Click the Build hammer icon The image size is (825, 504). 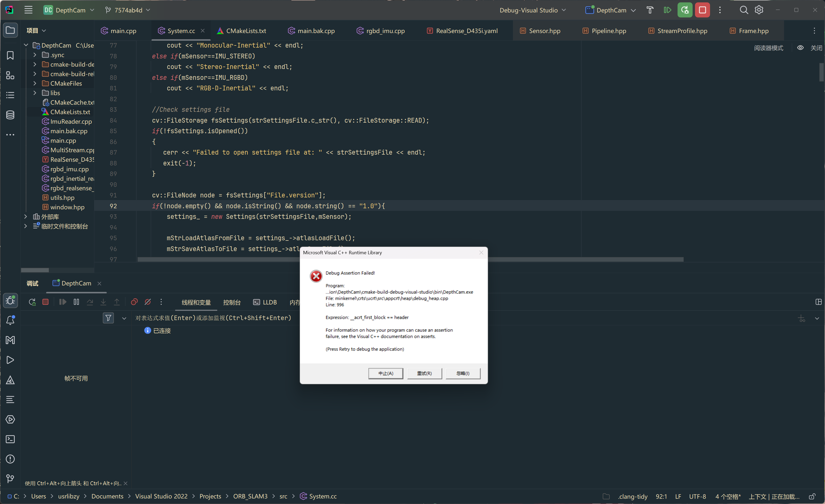[650, 10]
